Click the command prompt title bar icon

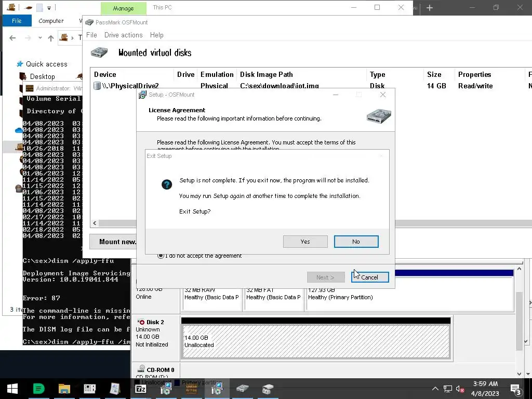pyautogui.click(x=30, y=88)
